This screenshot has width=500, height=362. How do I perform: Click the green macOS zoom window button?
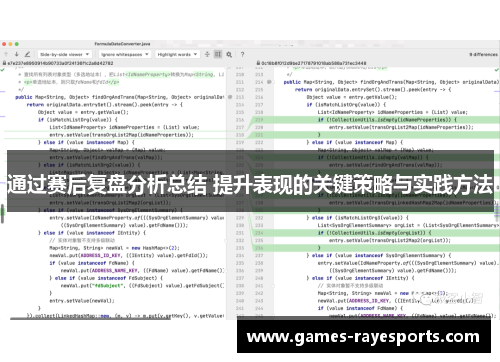click(x=17, y=44)
